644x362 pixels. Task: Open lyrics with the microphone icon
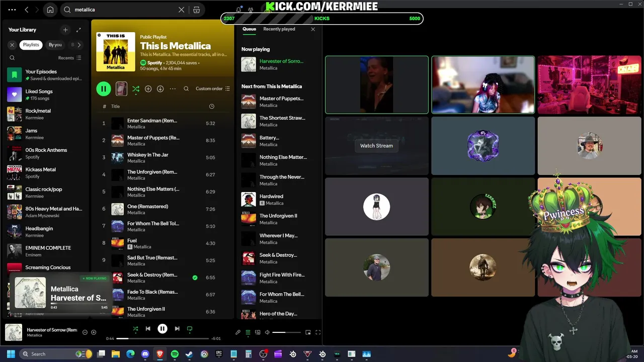[238, 332]
